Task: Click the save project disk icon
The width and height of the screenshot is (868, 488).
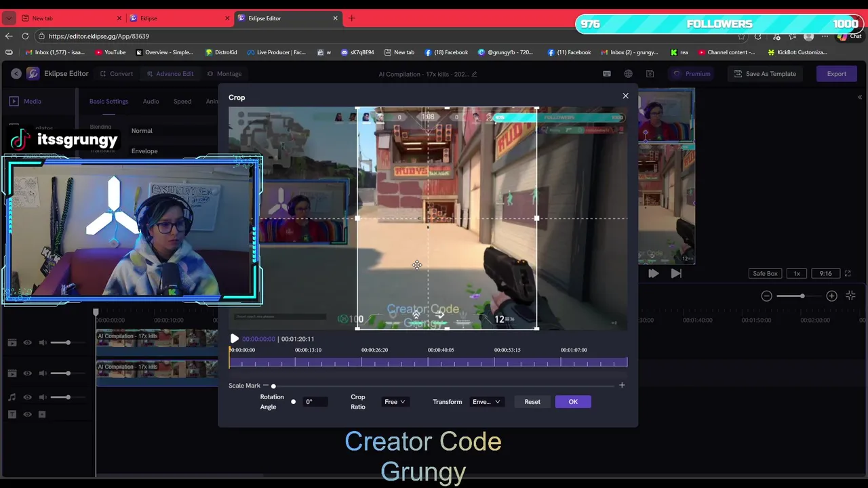Action: click(650, 74)
